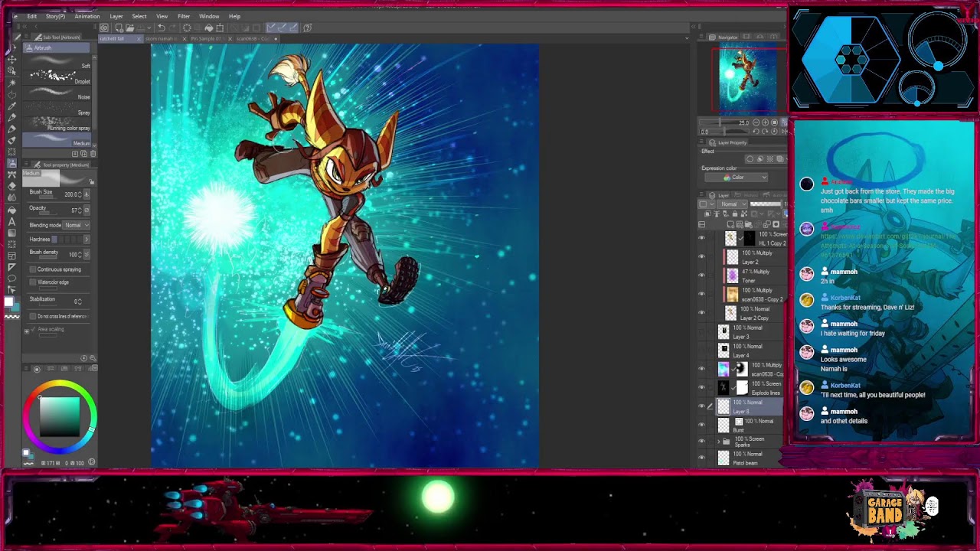Select the Move layer tool
Image resolution: width=980 pixels, height=551 pixels.
pyautogui.click(x=12, y=59)
